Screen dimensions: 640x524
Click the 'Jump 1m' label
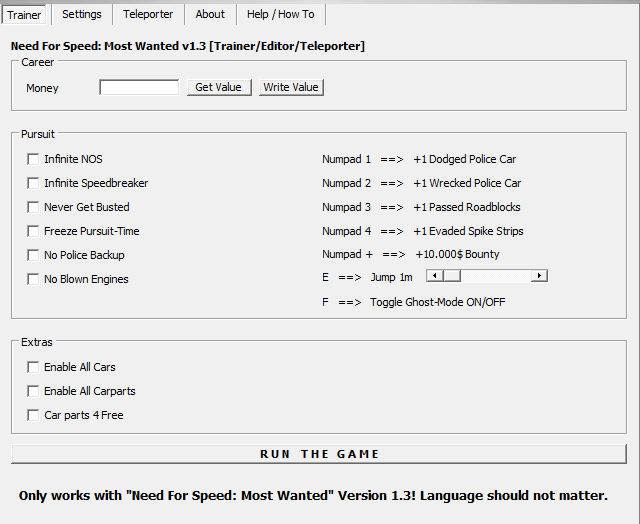click(391, 278)
